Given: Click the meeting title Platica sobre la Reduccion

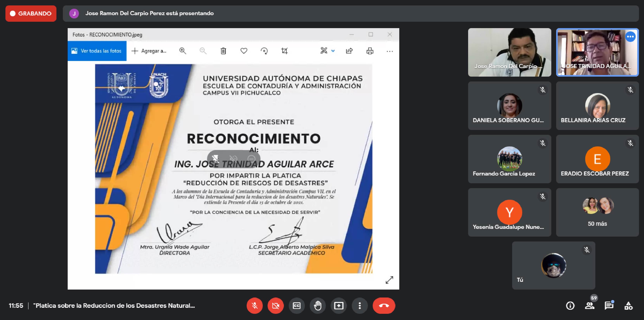Looking at the screenshot, I should coord(114,305).
